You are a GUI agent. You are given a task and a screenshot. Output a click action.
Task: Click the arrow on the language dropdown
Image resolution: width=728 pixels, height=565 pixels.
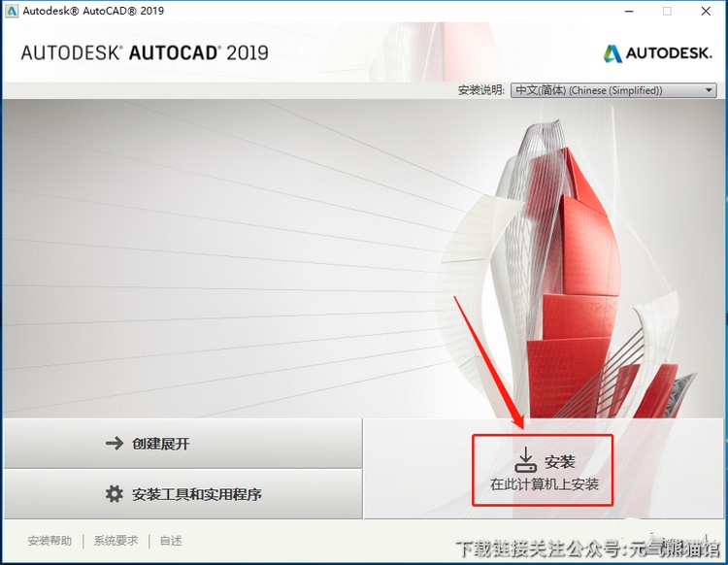709,90
